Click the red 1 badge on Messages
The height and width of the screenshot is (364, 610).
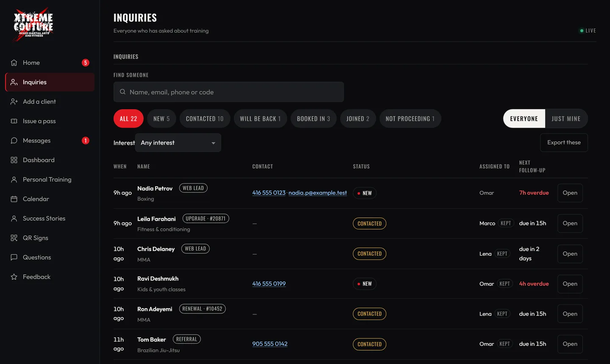(86, 141)
